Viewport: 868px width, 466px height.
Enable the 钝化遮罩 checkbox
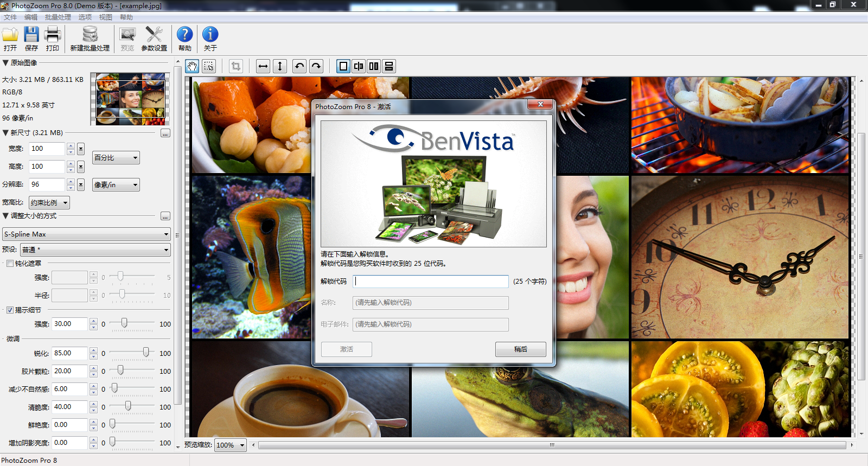pyautogui.click(x=10, y=264)
